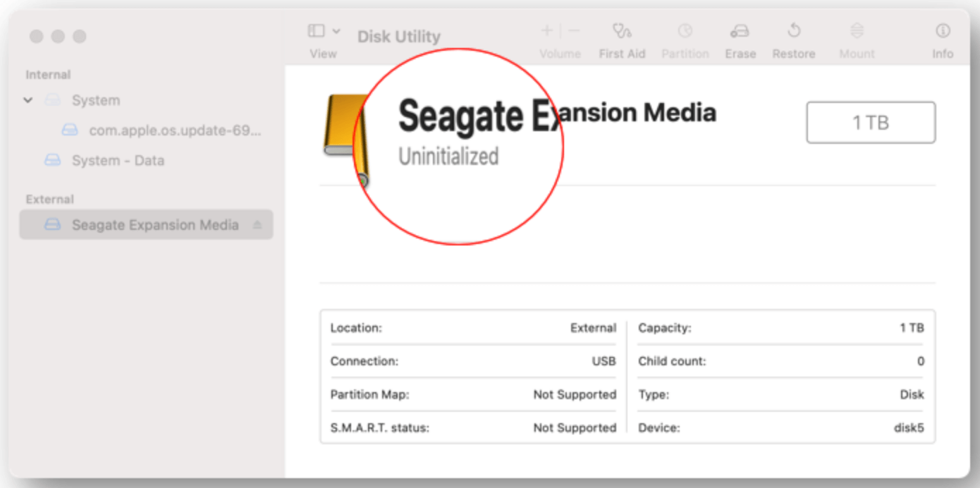Select the Partition tool
The height and width of the screenshot is (488, 980).
tap(685, 35)
